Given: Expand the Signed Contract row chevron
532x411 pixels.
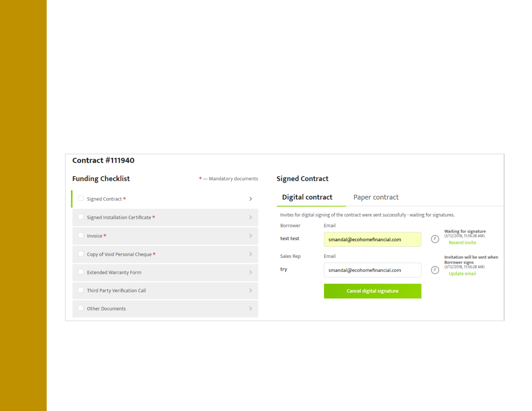Looking at the screenshot, I should (251, 199).
